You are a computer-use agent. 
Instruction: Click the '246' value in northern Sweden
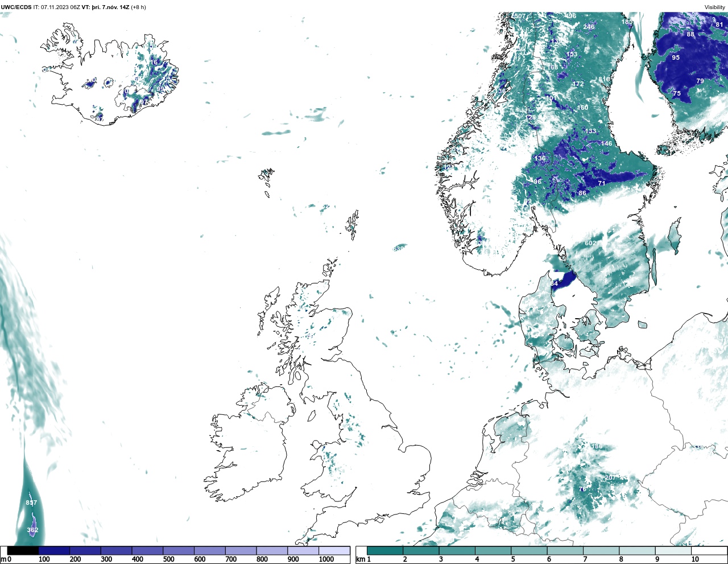click(x=589, y=27)
